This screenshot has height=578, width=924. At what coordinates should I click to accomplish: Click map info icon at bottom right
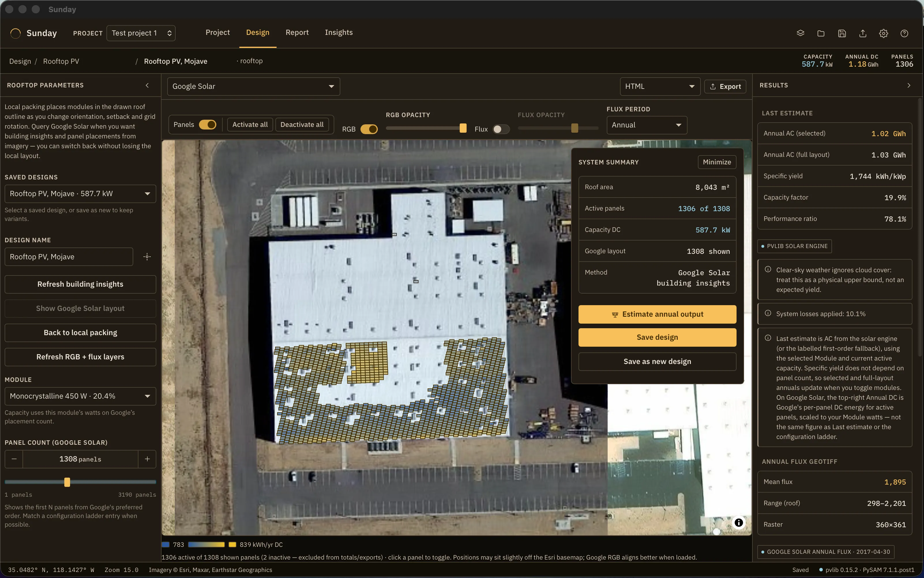coord(739,523)
